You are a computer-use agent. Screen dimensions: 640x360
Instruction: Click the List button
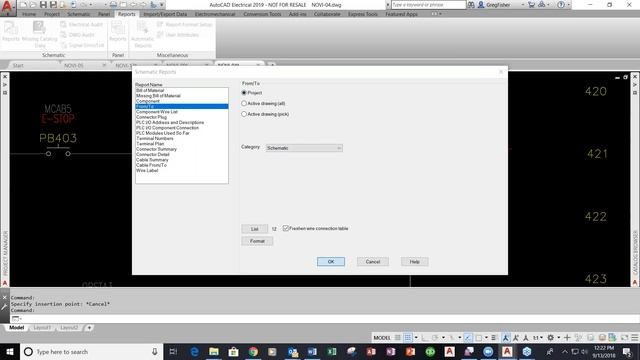254,229
